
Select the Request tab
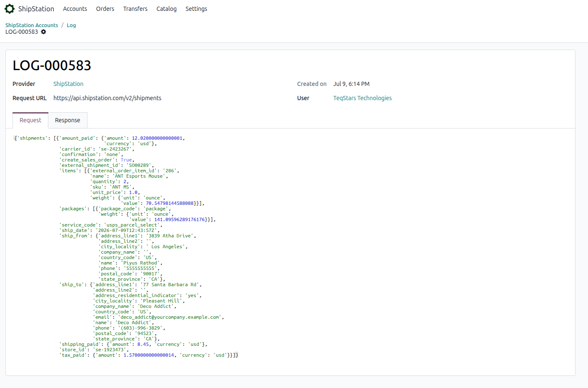(30, 120)
